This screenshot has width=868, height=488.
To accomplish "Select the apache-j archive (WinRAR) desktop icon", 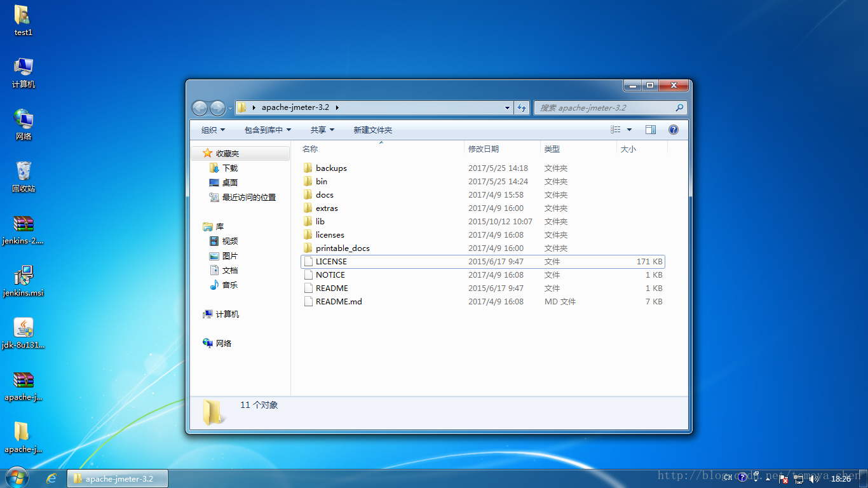I will (x=23, y=385).
